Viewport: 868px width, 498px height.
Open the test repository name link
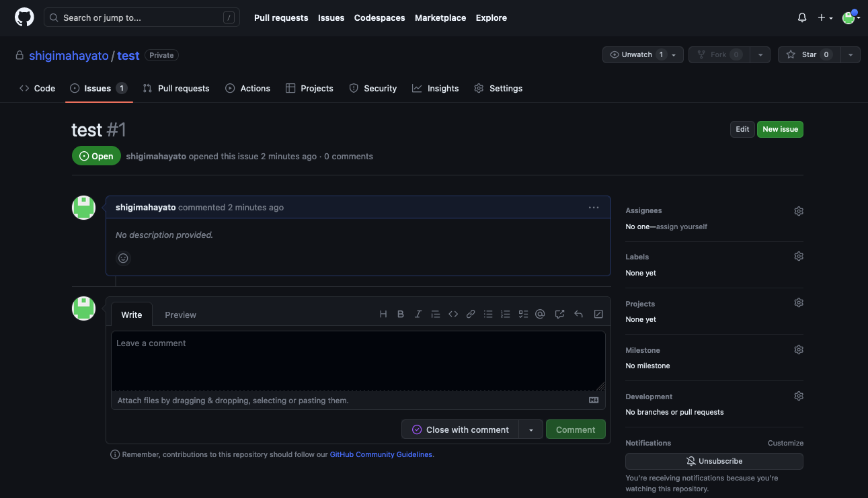click(128, 56)
